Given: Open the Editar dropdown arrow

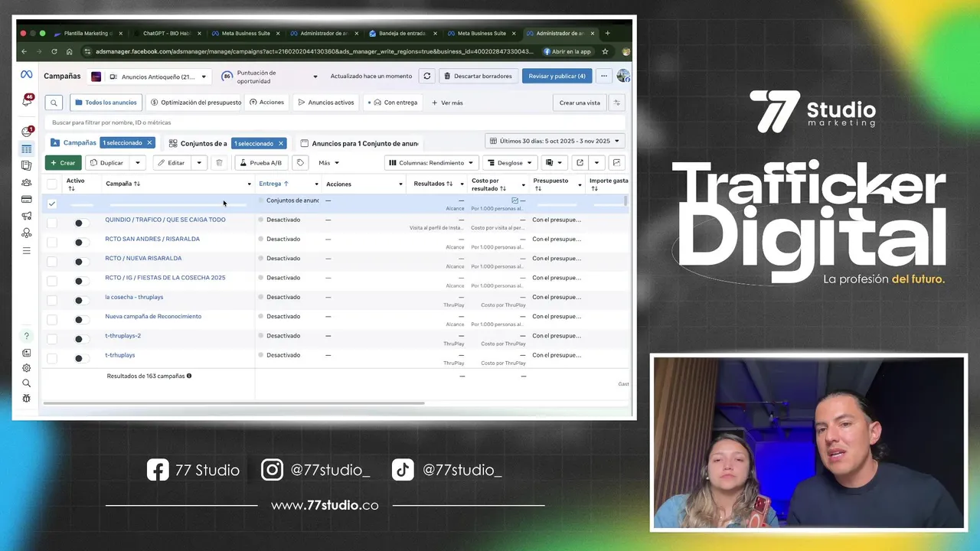Looking at the screenshot, I should [x=198, y=163].
